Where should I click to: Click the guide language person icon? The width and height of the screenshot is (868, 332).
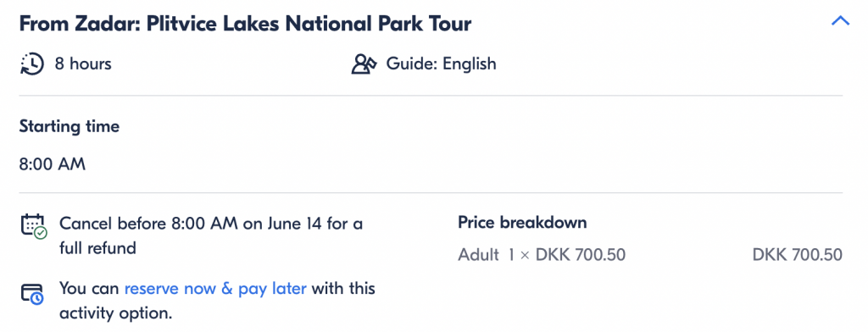click(364, 64)
